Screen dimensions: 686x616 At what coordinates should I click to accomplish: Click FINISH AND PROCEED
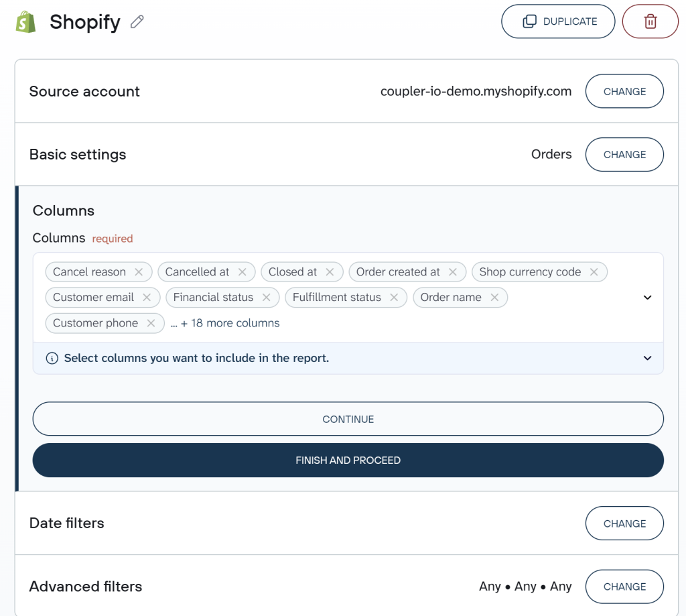[x=348, y=460]
